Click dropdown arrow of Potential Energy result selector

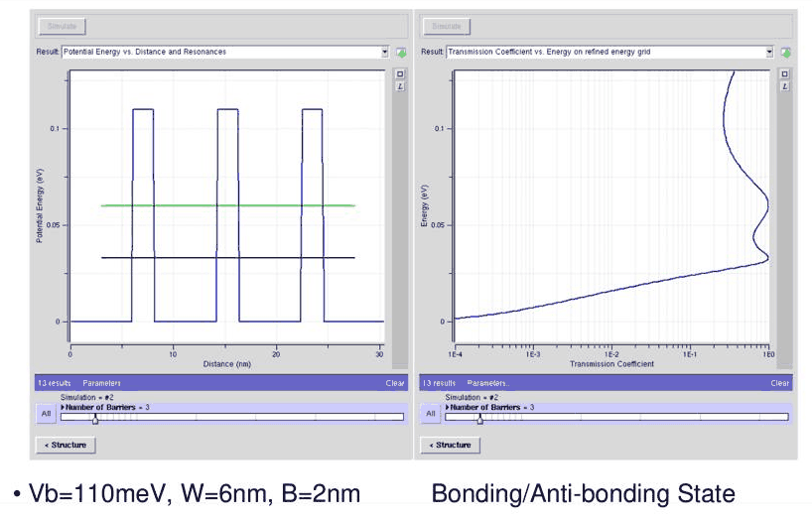[384, 52]
